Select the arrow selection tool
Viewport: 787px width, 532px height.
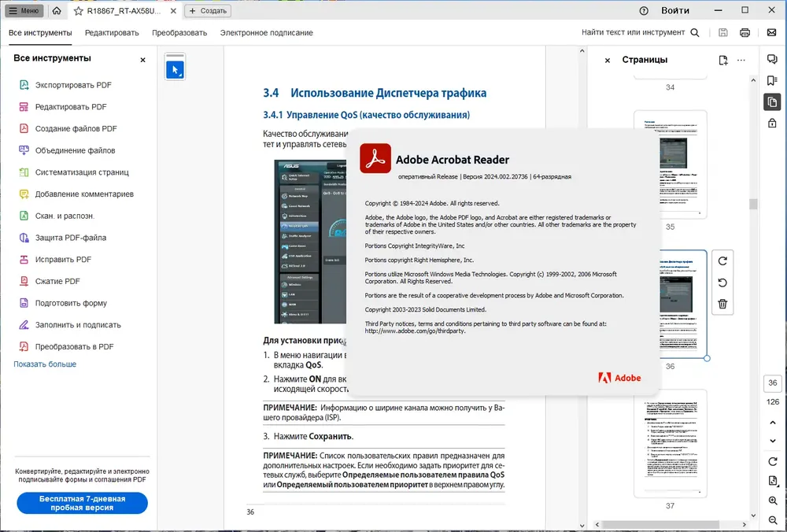[x=176, y=70]
